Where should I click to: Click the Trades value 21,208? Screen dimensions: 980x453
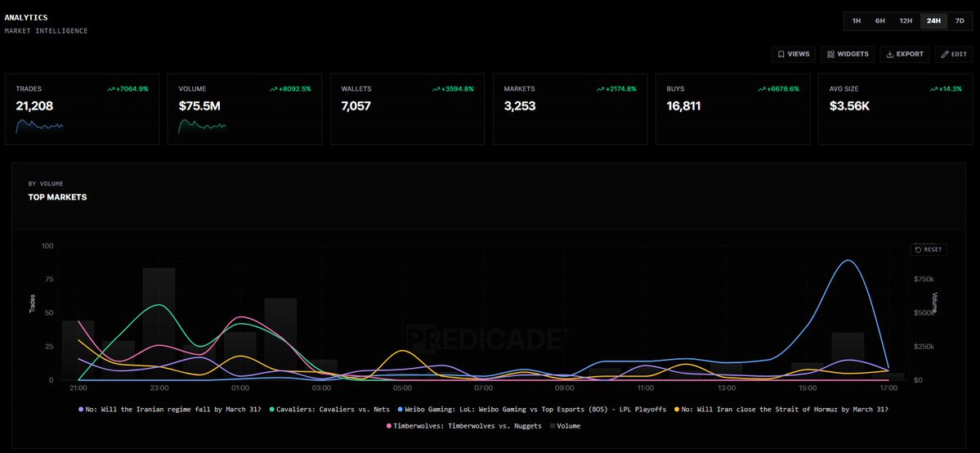tap(34, 106)
